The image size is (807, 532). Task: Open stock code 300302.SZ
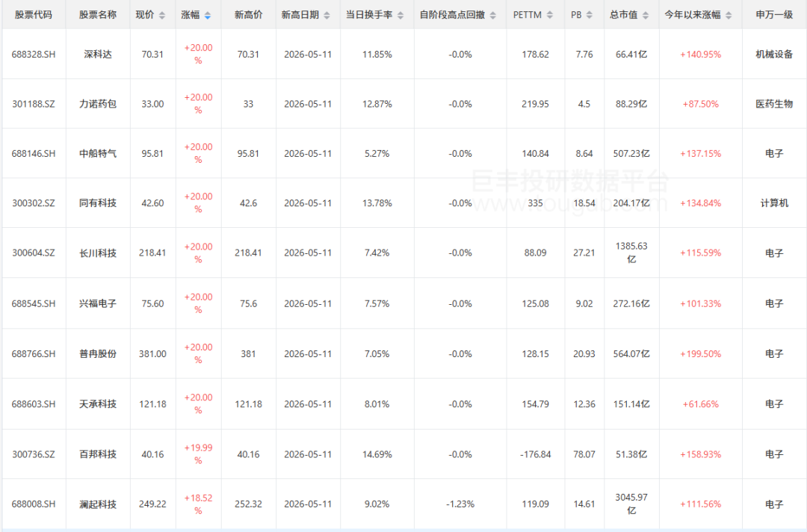(34, 203)
